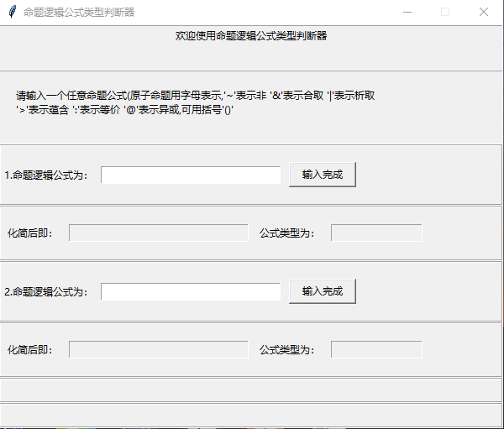Select the lower 公式类型为 result field
This screenshot has width=504, height=429.
(376, 349)
